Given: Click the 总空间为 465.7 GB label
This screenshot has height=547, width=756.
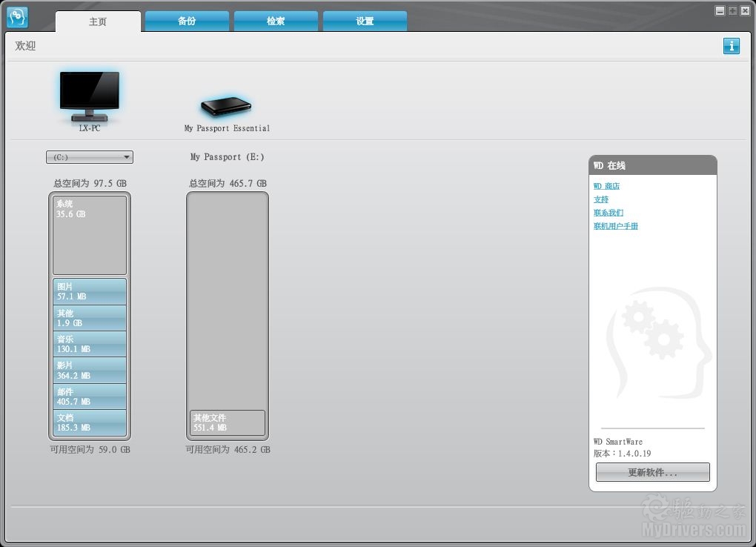Looking at the screenshot, I should (x=228, y=183).
